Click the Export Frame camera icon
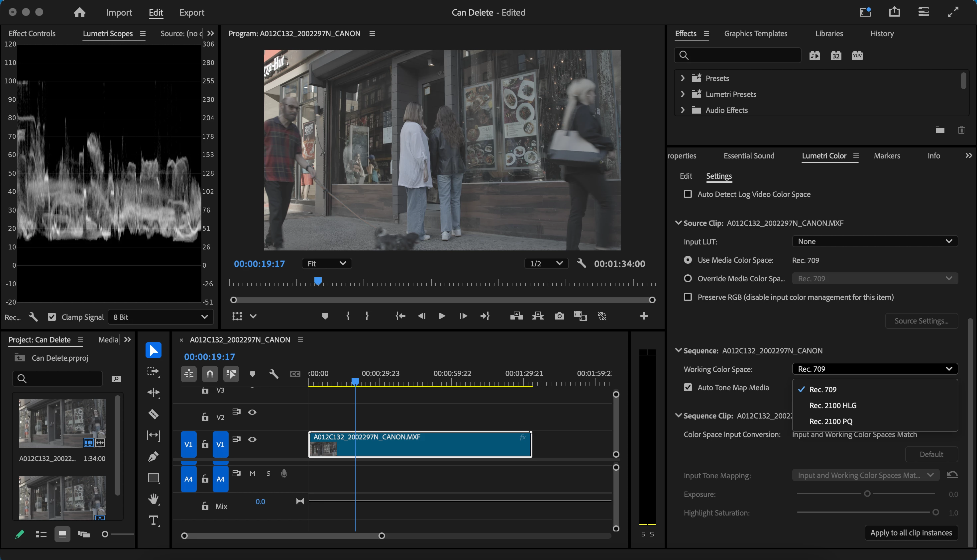The image size is (977, 560). (559, 316)
